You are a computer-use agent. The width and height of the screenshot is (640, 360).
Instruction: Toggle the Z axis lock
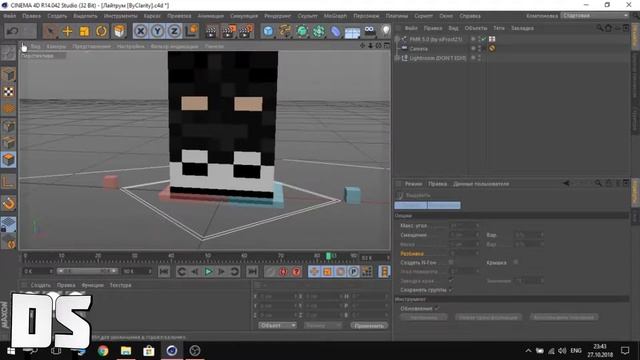pos(174,31)
